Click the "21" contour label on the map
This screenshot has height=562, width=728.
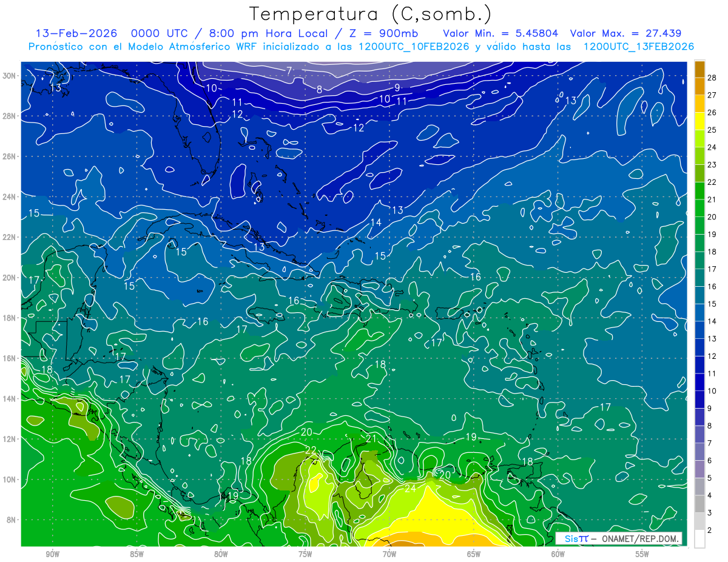click(372, 438)
